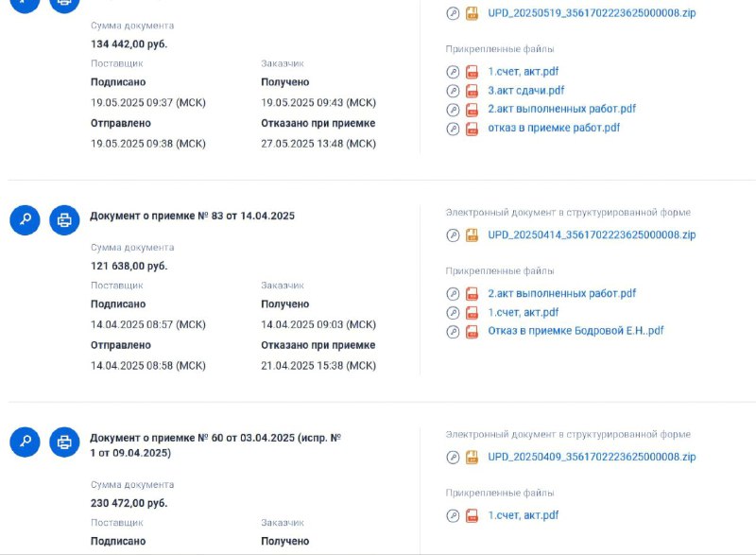Click signature icon beside Отказ в приемке Бодровой
Screen dimensions: 756x555
[453, 332]
